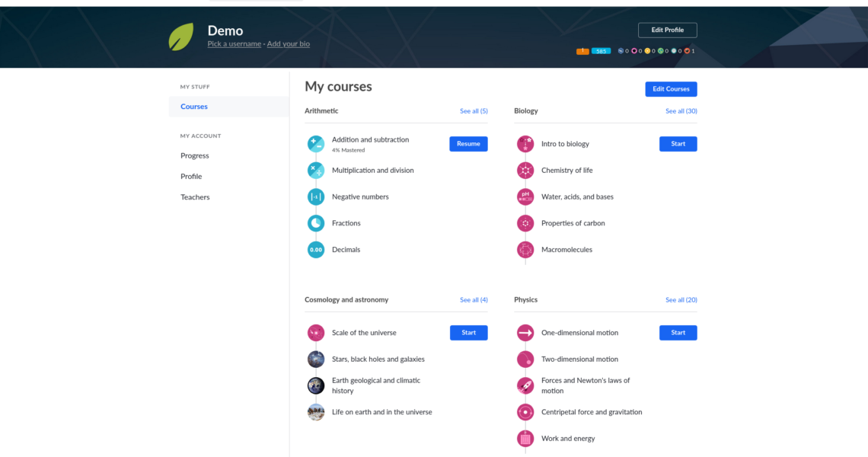Click the Pick a username link
The height and width of the screenshot is (457, 868).
(234, 44)
